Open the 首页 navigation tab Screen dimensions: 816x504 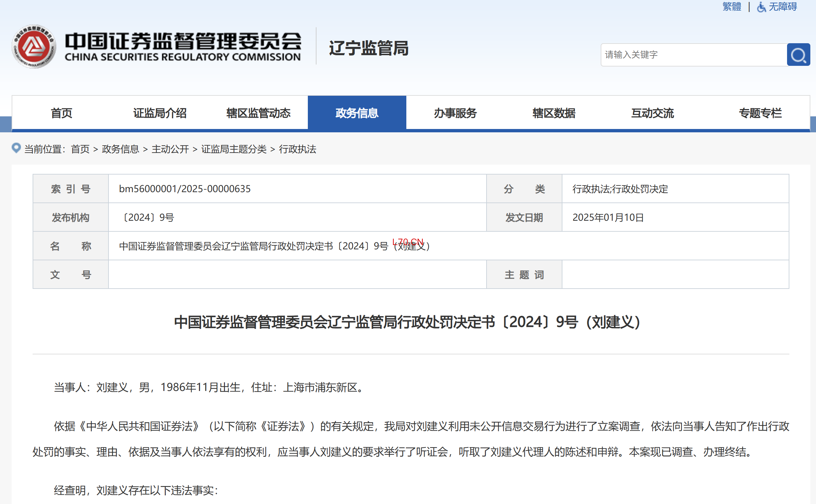pyautogui.click(x=61, y=113)
